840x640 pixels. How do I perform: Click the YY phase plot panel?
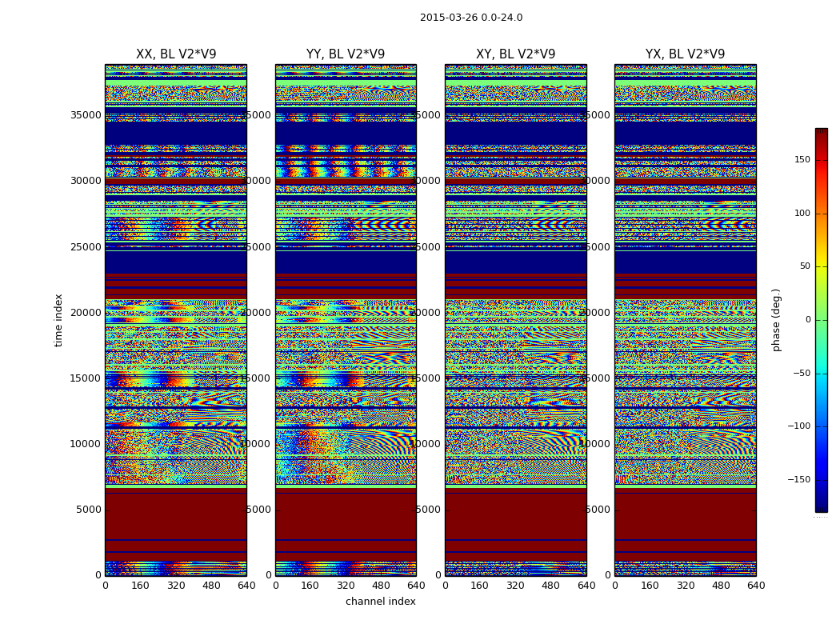pyautogui.click(x=346, y=320)
